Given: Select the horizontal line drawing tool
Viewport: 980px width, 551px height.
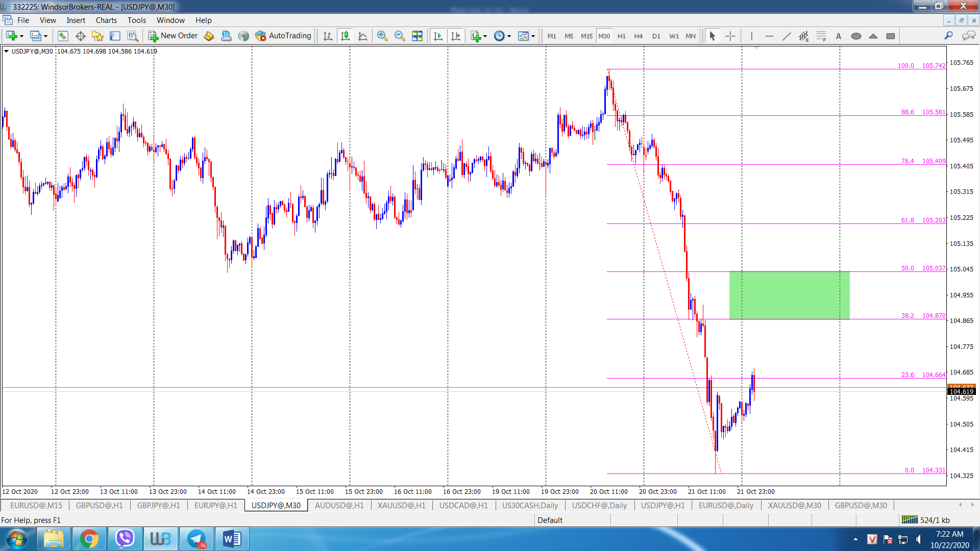Looking at the screenshot, I should 769,36.
